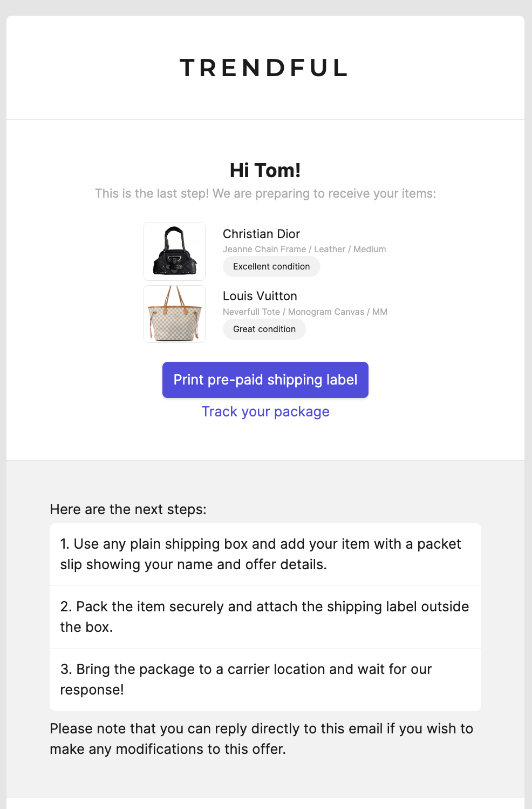Click the Jeanne Chain Frame text
This screenshot has height=809, width=532.
264,249
